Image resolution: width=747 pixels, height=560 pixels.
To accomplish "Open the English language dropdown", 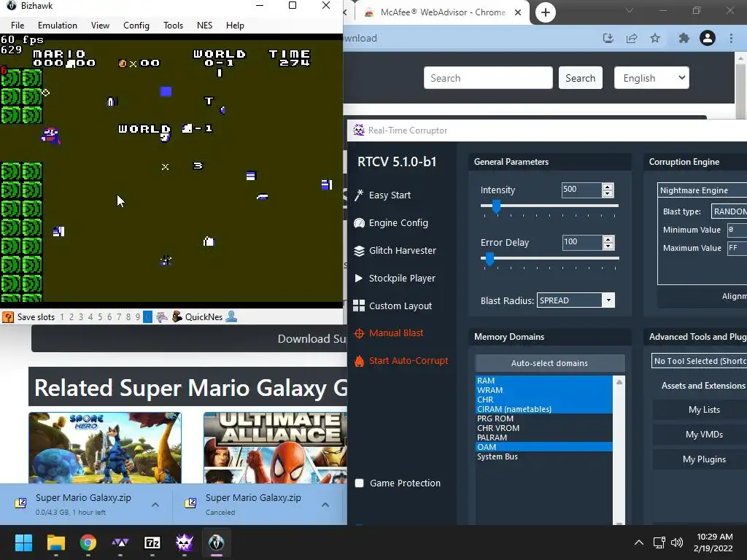I will pos(651,77).
